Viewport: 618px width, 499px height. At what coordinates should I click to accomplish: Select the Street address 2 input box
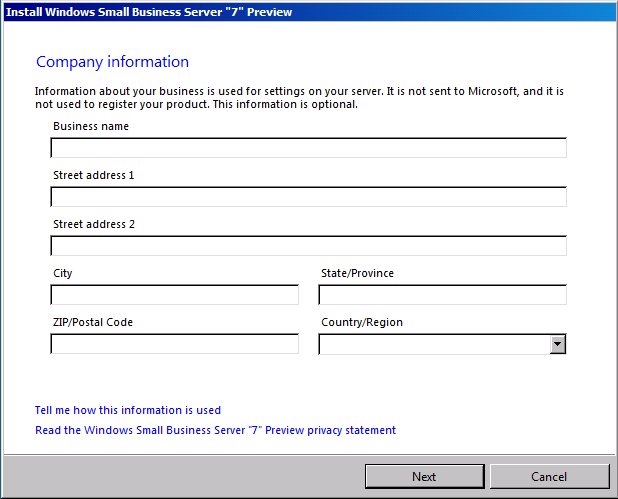pyautogui.click(x=308, y=246)
